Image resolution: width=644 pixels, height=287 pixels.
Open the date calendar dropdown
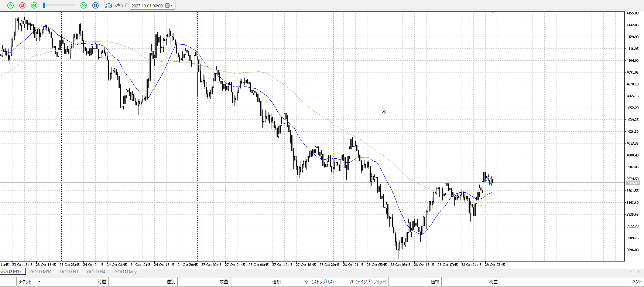click(169, 6)
